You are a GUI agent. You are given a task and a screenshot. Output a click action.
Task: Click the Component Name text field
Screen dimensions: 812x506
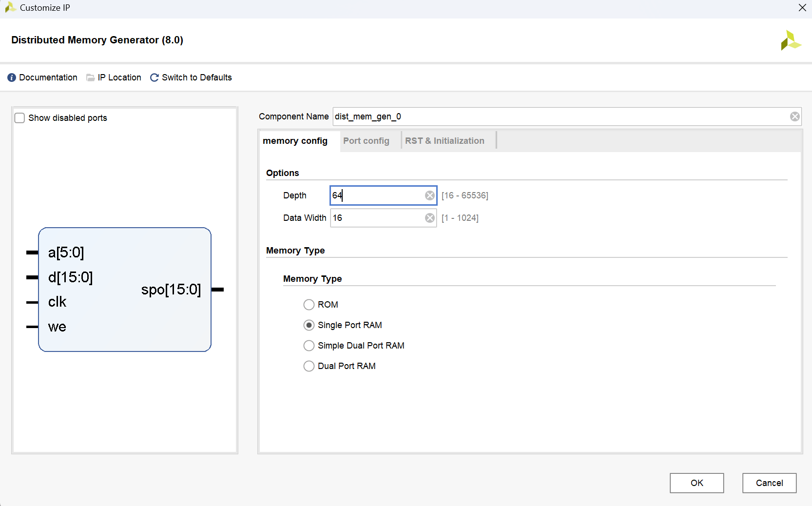561,117
